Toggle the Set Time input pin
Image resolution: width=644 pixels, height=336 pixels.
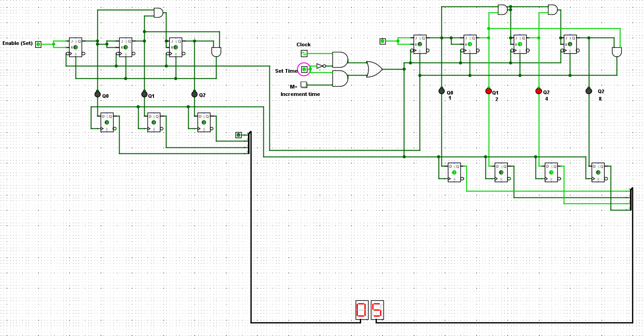[x=304, y=69]
